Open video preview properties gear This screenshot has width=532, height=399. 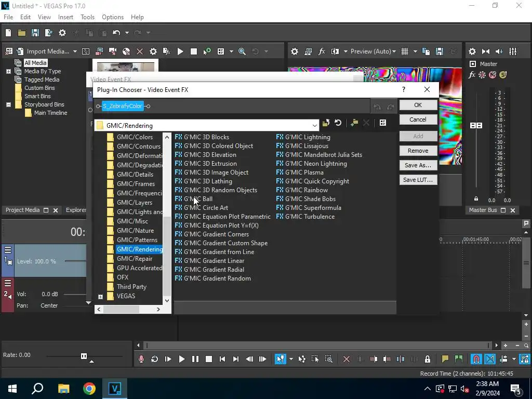click(x=295, y=51)
